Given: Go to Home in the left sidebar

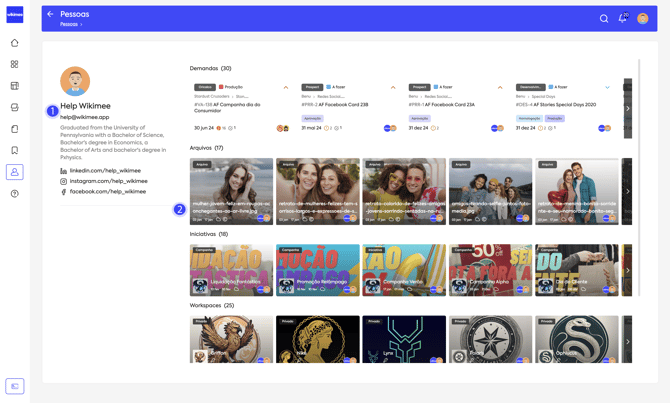Looking at the screenshot, I should click(x=15, y=43).
